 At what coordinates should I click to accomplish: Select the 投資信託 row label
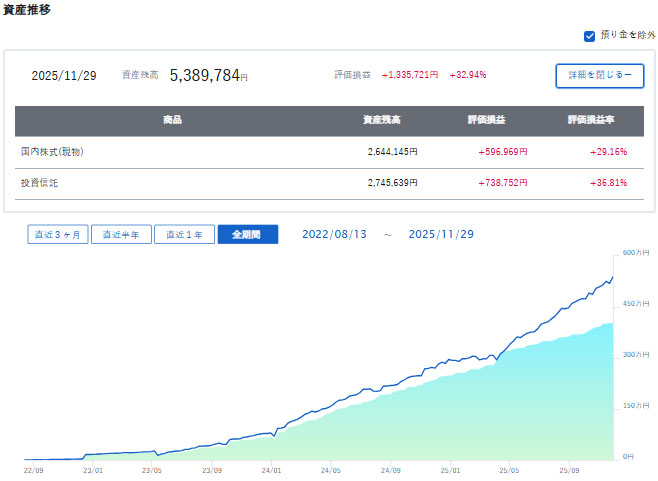pos(40,184)
